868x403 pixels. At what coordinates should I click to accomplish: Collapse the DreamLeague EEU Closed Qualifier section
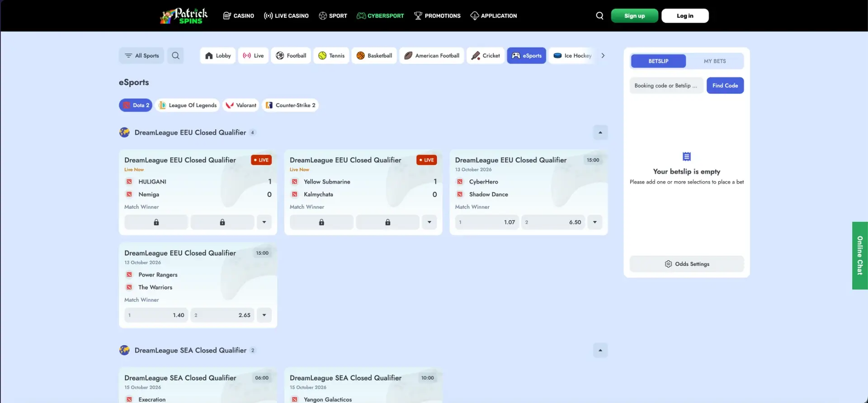pyautogui.click(x=600, y=132)
